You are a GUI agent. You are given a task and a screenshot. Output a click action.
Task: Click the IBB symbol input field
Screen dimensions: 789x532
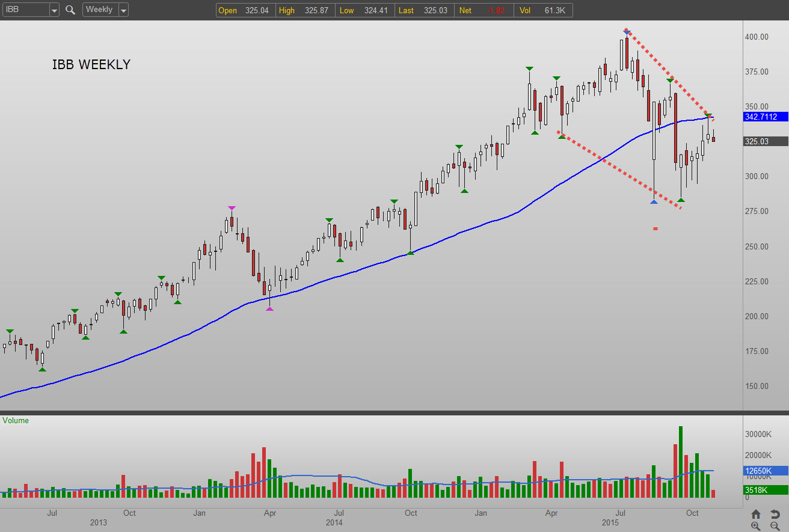tap(26, 10)
